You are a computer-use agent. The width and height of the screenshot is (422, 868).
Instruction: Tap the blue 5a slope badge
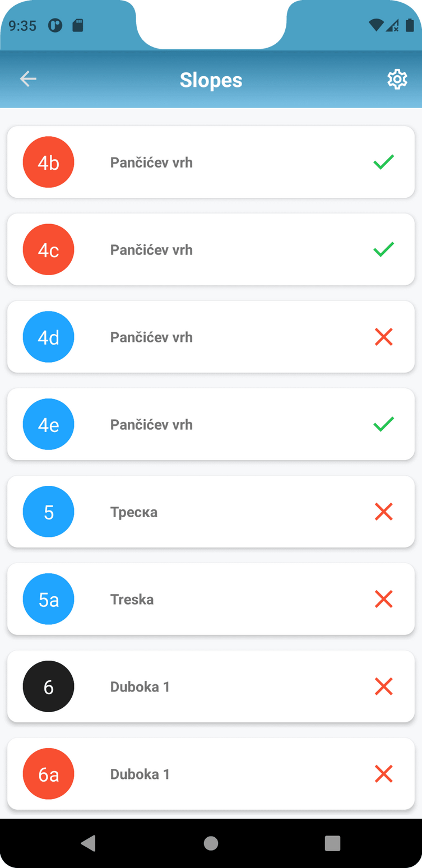click(48, 599)
